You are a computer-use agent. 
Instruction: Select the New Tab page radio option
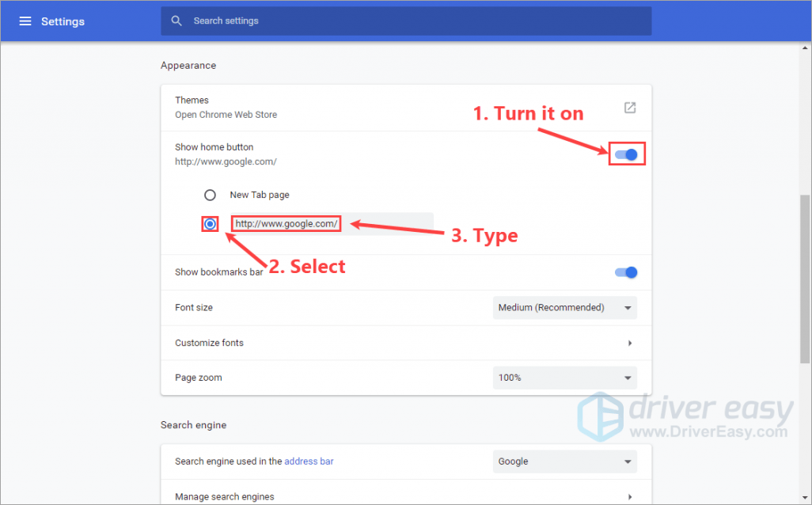210,195
